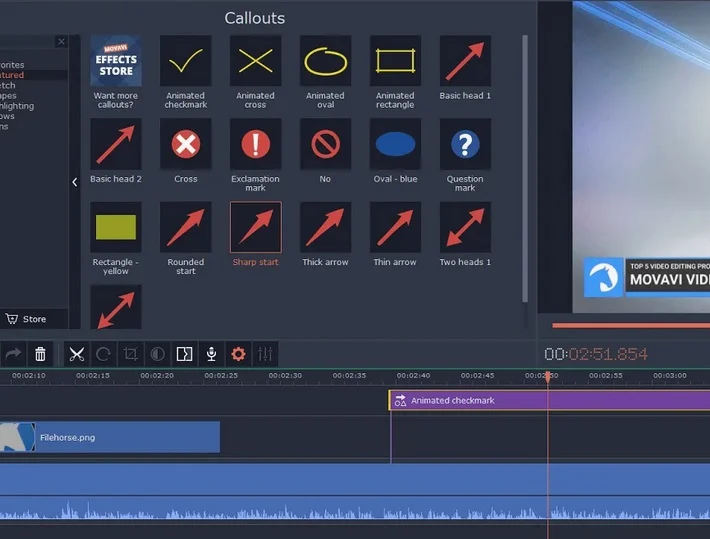Click the preview progress bar
Image resolution: width=710 pixels, height=539 pixels.
tap(631, 325)
